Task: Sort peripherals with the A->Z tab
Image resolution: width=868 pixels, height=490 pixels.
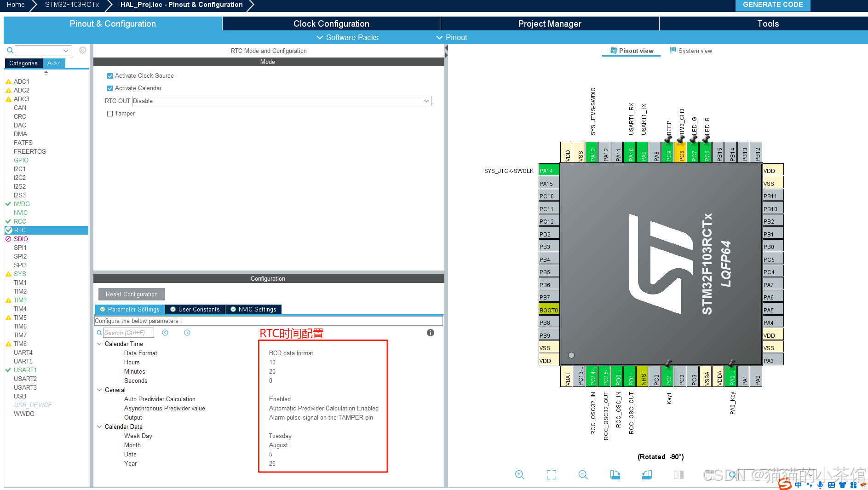Action: click(x=54, y=63)
